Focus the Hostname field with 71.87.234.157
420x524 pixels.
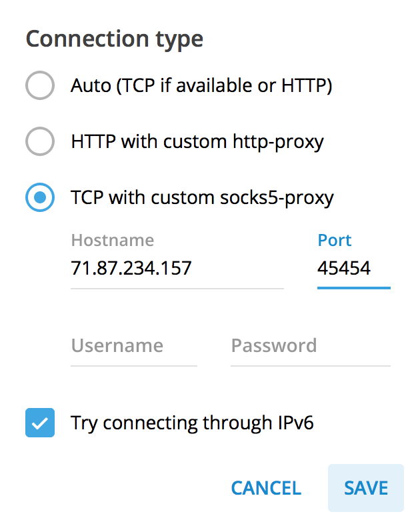pos(177,269)
